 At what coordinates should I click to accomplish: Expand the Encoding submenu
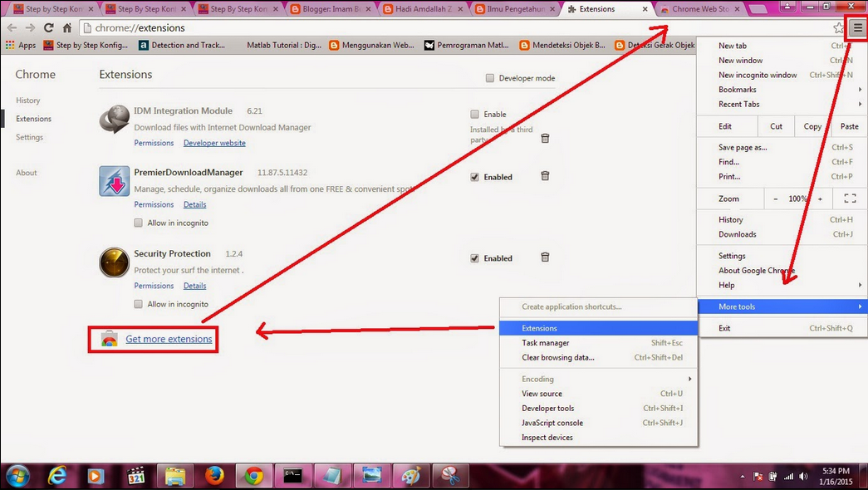598,379
